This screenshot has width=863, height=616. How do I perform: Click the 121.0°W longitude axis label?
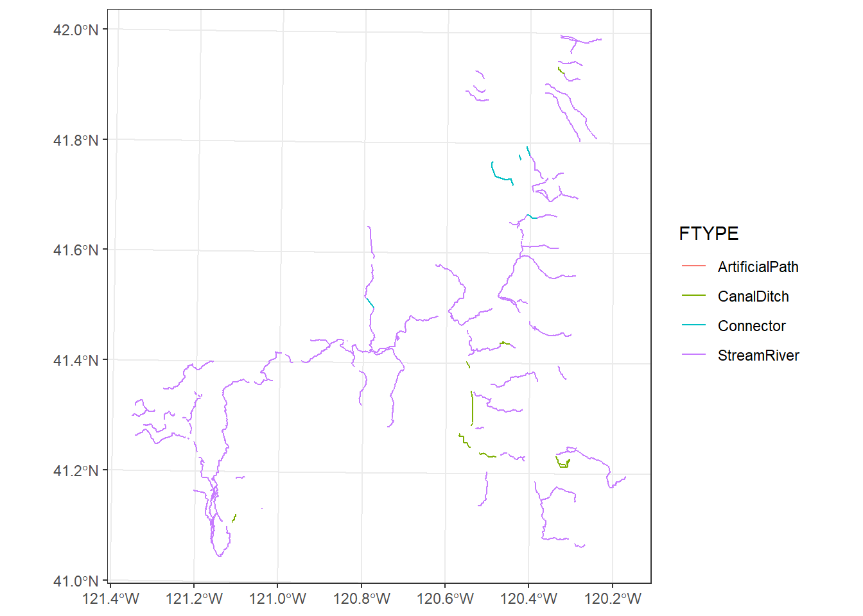click(277, 599)
